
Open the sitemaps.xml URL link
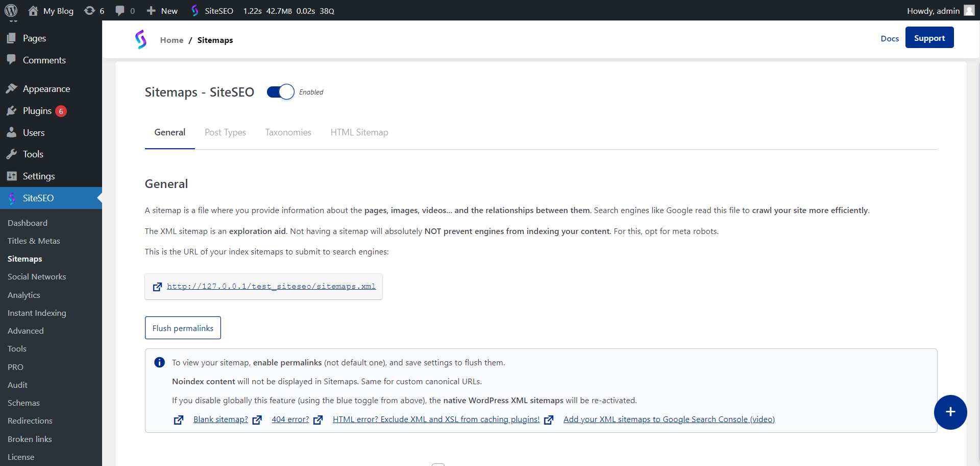pyautogui.click(x=271, y=286)
